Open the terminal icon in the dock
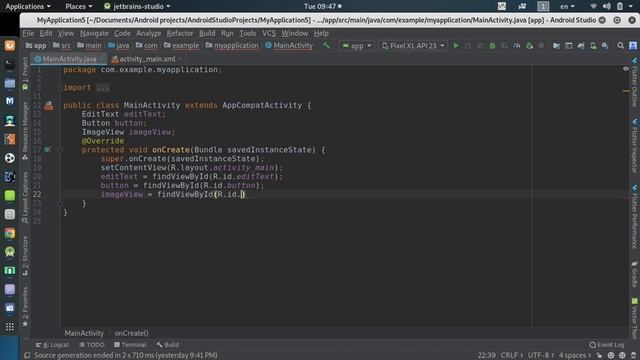 pos(10,64)
